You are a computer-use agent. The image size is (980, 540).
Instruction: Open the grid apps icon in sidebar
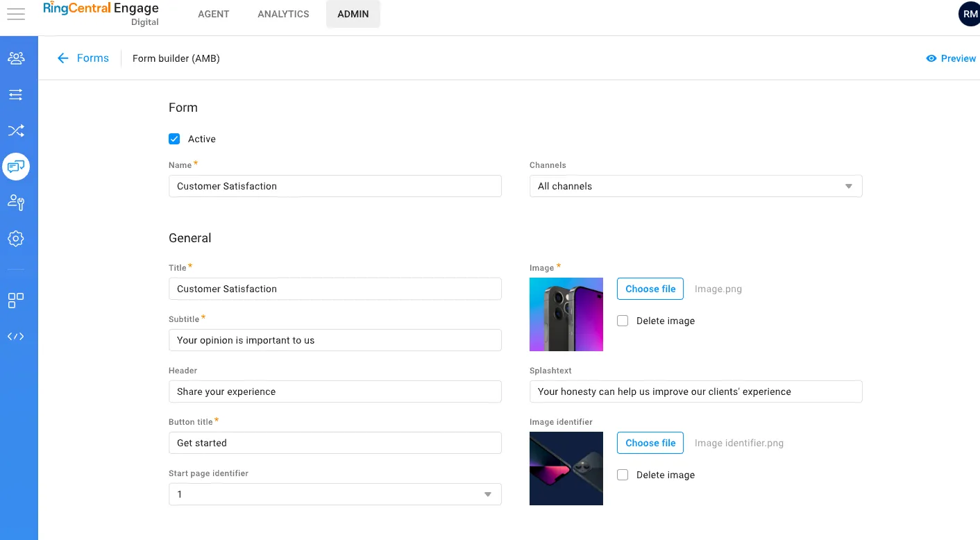click(16, 301)
